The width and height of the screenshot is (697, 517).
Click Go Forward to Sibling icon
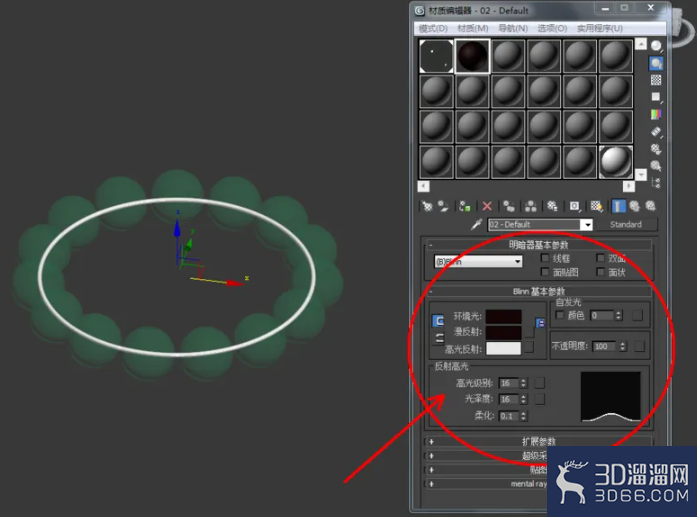coord(650,206)
